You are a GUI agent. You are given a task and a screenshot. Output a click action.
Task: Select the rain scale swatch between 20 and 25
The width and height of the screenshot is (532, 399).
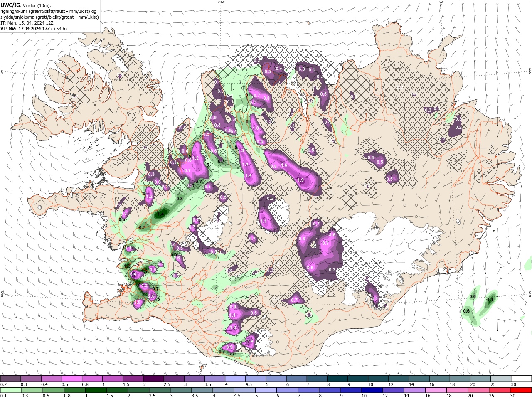click(x=478, y=390)
